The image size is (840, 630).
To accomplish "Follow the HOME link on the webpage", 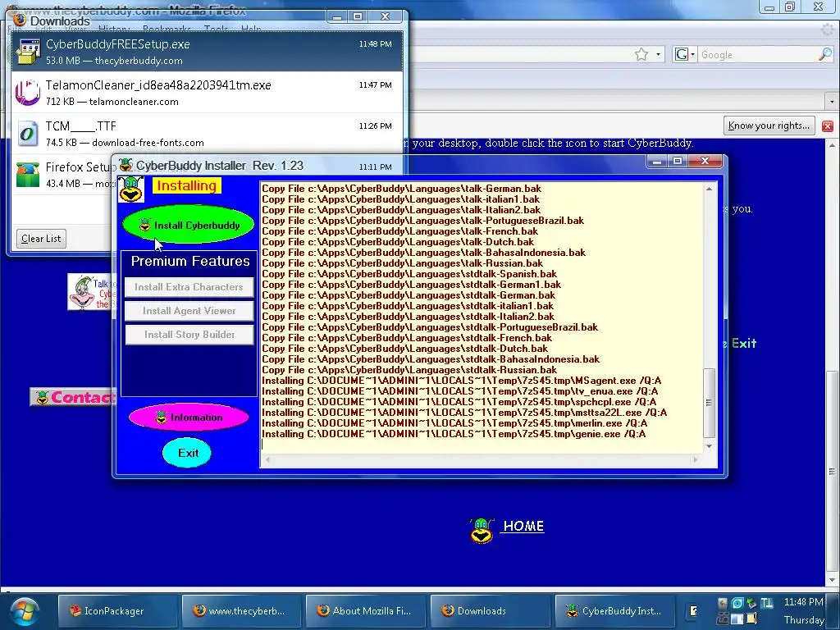I will [x=523, y=526].
